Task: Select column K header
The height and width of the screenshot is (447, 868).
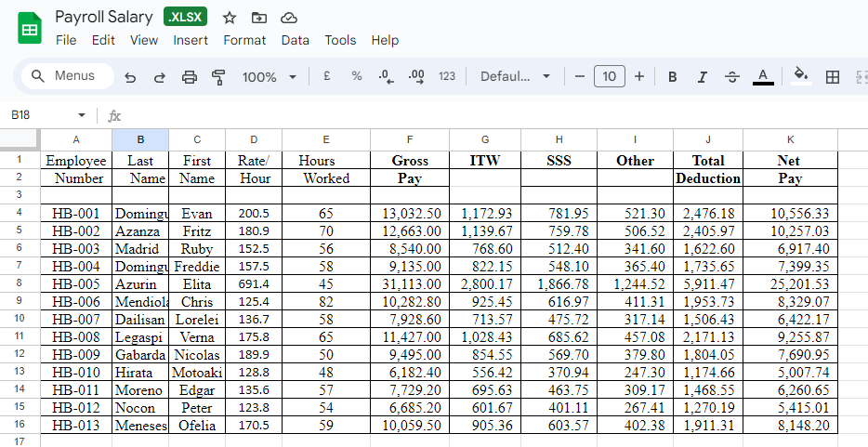Action: 791,140
